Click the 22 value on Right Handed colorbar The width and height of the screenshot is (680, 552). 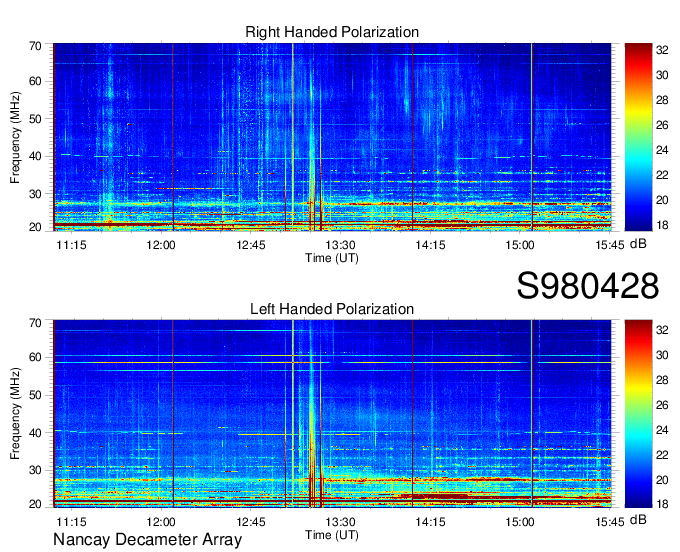[x=662, y=175]
